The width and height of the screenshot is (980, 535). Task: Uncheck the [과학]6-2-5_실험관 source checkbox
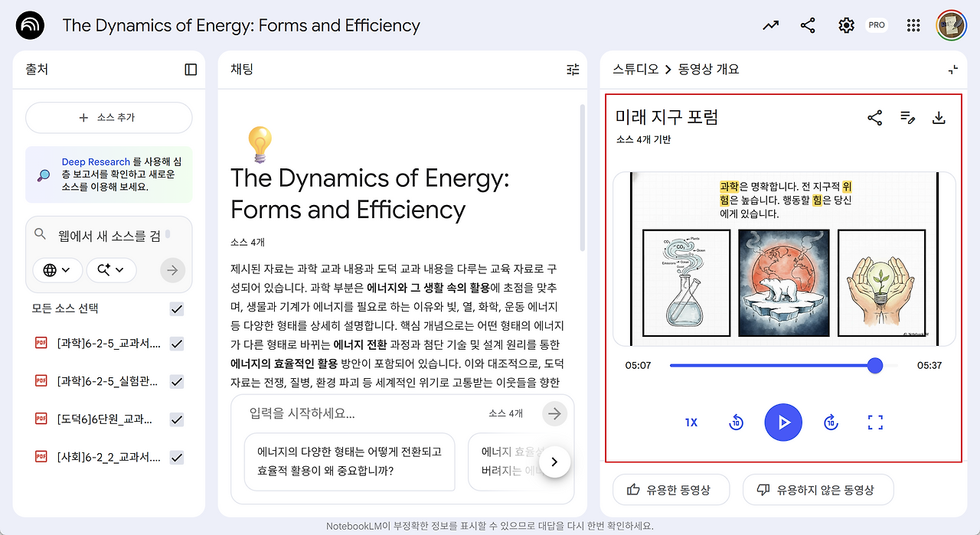(177, 381)
